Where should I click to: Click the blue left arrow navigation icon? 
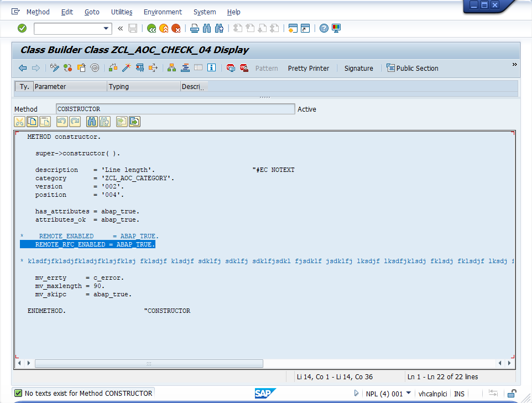click(x=23, y=68)
